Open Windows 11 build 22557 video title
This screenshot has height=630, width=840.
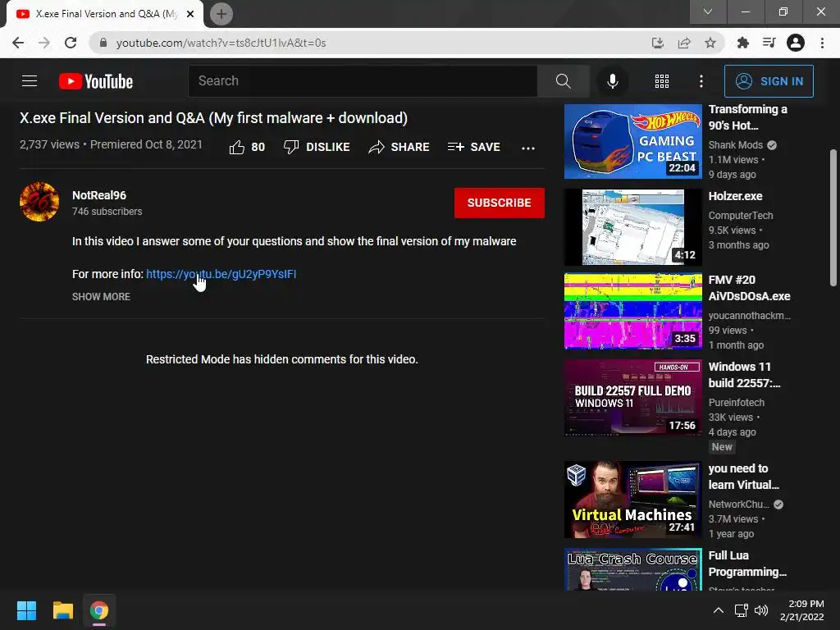tap(745, 375)
